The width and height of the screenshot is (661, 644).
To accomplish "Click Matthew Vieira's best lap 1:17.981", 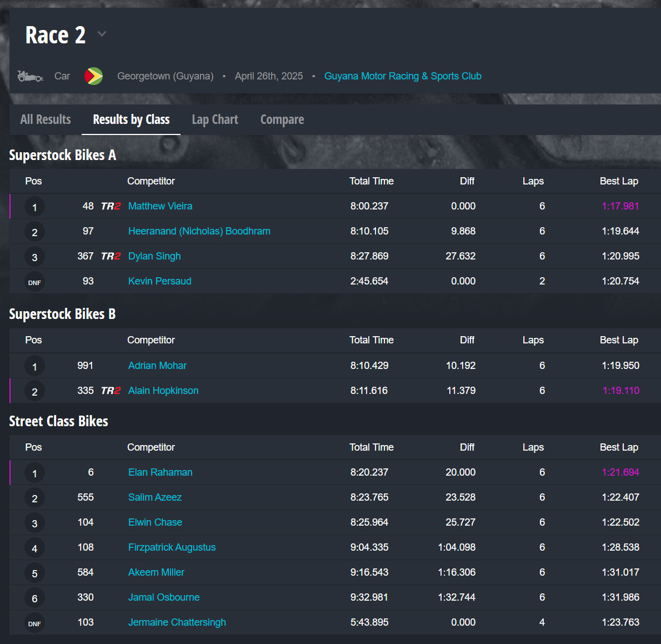I will [x=620, y=206].
